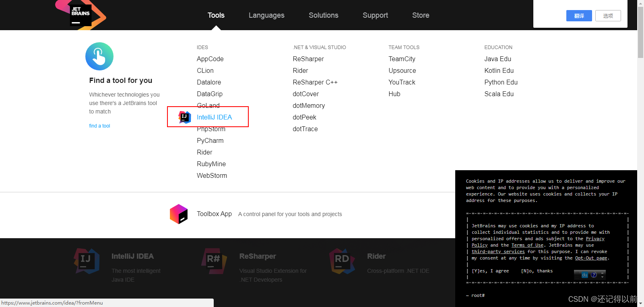
Task: Open YouTrack link
Action: [x=402, y=82]
